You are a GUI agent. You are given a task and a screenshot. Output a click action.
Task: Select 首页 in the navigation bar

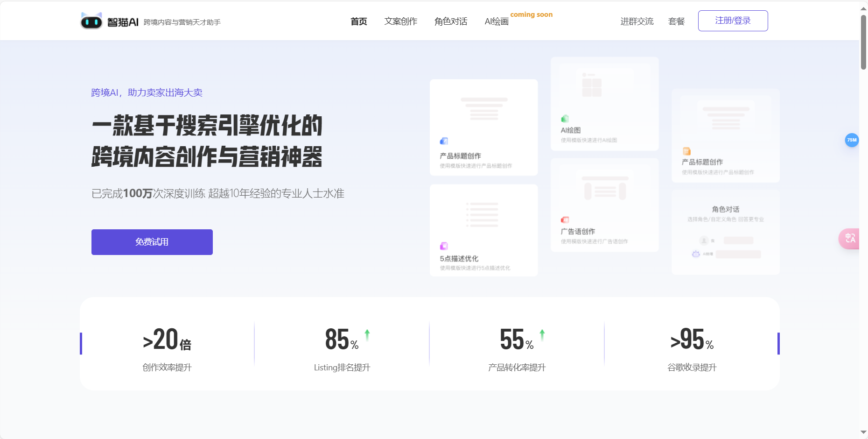(358, 21)
